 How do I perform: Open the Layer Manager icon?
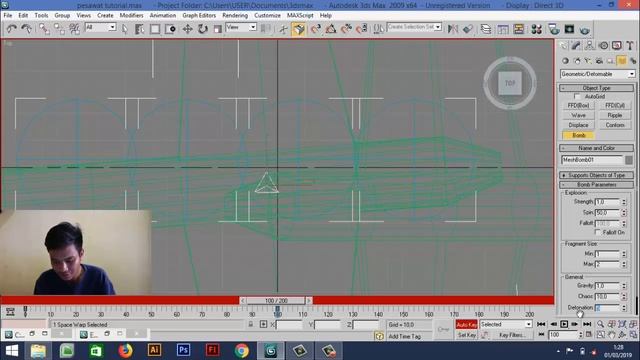click(x=486, y=29)
